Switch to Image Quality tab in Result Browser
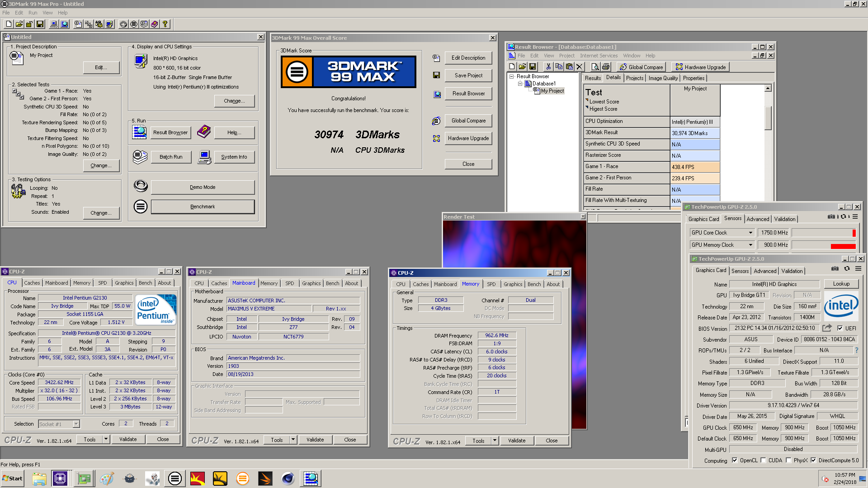Viewport: 868px width, 488px height. 663,78
